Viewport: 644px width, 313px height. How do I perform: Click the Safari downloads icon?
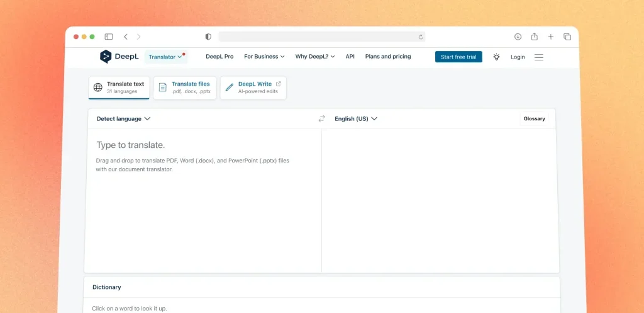pos(518,37)
